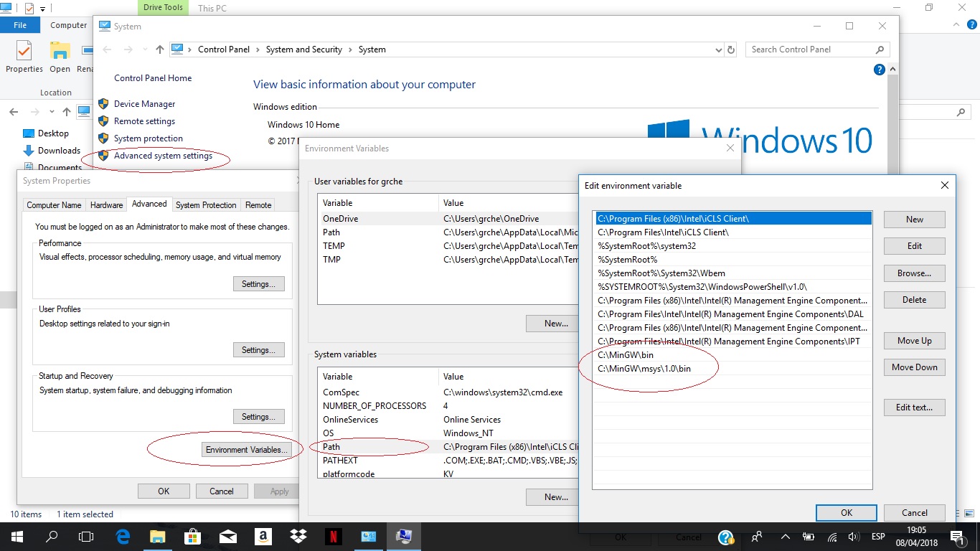Viewport: 980px width, 551px height.
Task: Switch to System Protection tab
Action: pos(206,205)
